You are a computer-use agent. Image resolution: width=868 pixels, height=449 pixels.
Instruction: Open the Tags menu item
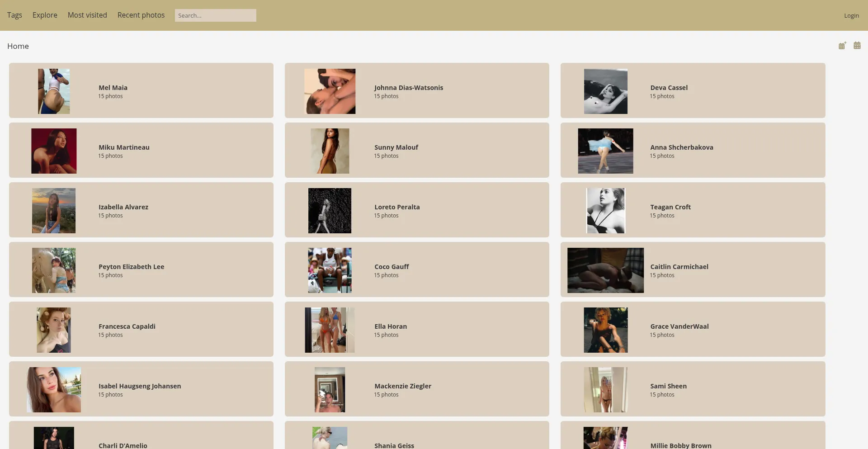click(x=14, y=15)
